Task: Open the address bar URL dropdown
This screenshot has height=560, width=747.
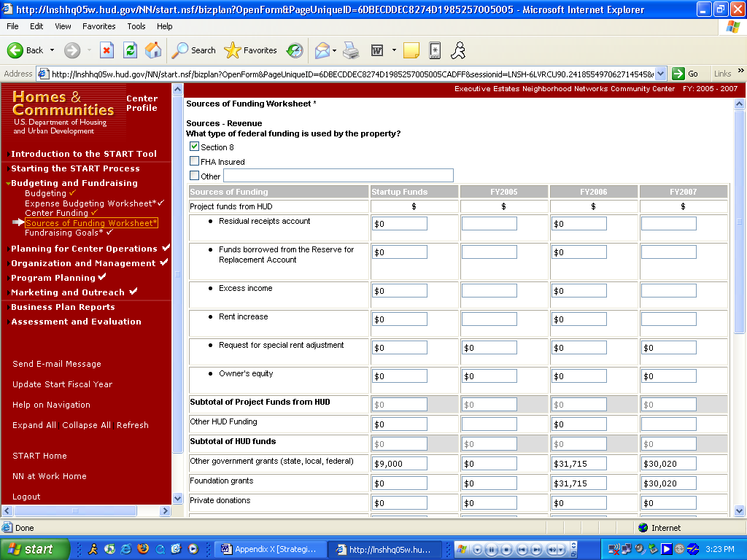Action: coord(661,74)
